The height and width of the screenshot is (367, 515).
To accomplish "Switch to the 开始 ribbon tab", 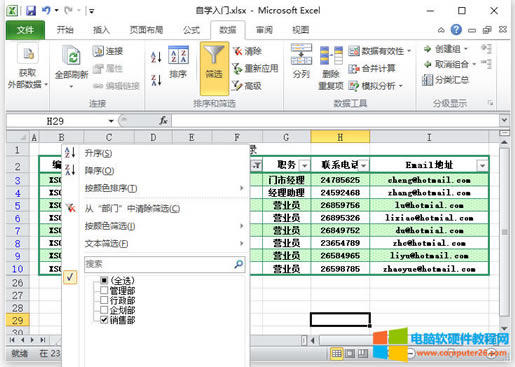I will click(65, 30).
